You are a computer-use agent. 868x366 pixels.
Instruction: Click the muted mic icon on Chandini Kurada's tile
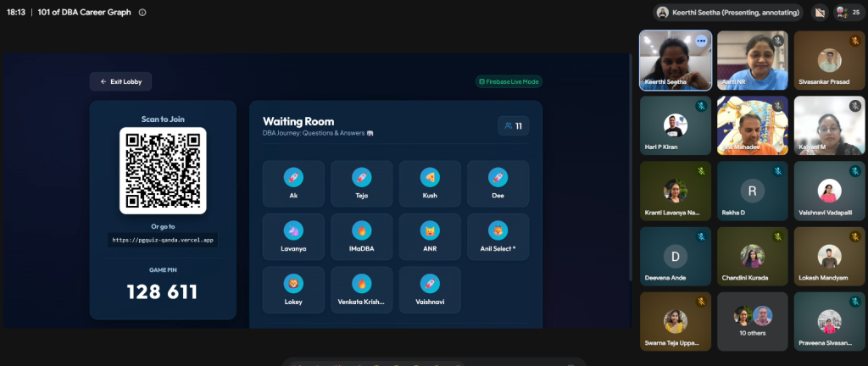[x=778, y=236]
